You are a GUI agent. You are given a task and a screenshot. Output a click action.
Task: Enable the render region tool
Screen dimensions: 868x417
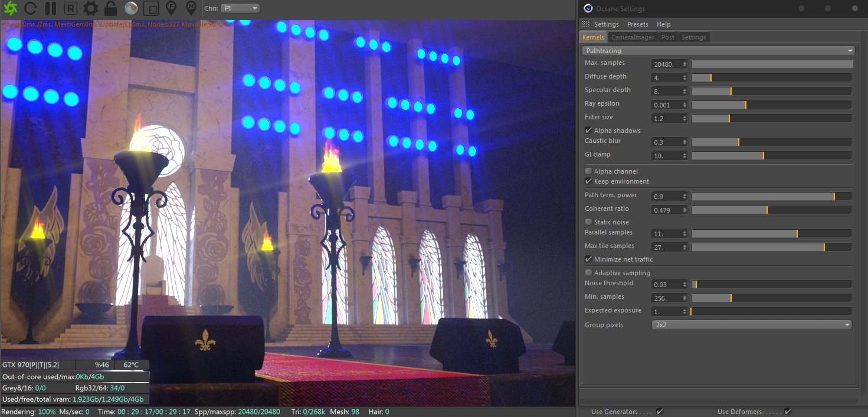151,8
